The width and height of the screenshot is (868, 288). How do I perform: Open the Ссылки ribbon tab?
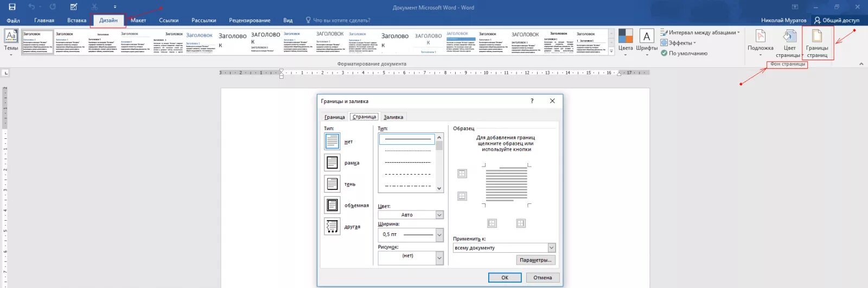pyautogui.click(x=169, y=21)
